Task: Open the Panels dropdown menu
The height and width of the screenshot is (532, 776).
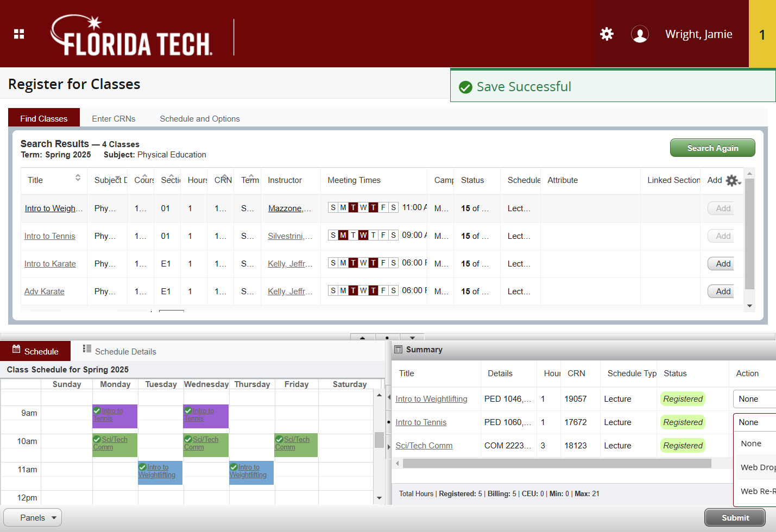Action: [x=33, y=518]
